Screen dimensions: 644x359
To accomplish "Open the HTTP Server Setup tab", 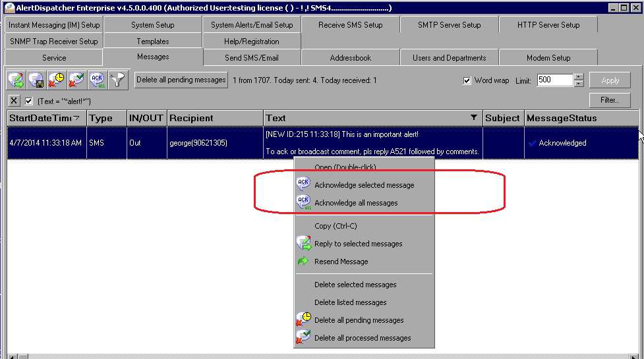I will 548,24.
